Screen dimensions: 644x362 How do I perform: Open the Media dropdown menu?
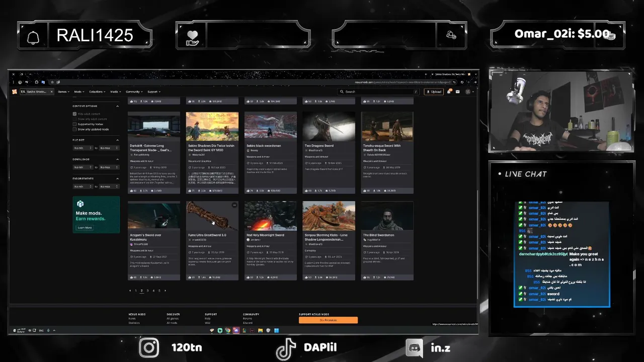click(x=116, y=92)
